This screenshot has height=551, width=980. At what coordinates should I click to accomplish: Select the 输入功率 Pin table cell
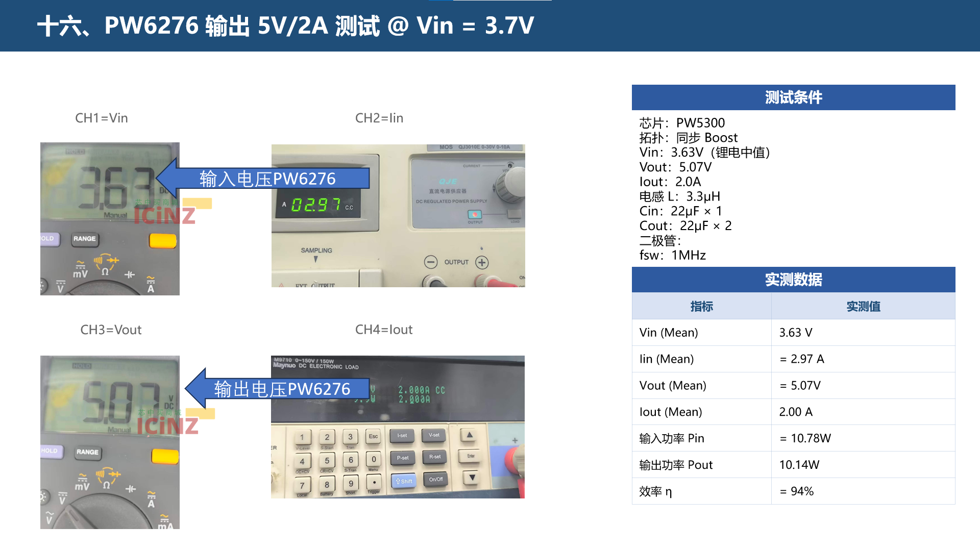click(x=701, y=438)
